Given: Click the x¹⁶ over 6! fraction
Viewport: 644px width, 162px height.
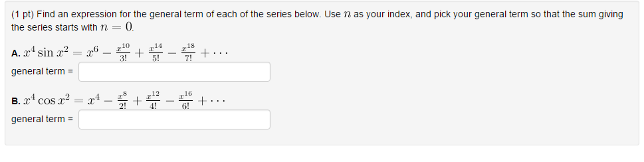Looking at the screenshot, I should 185,100.
